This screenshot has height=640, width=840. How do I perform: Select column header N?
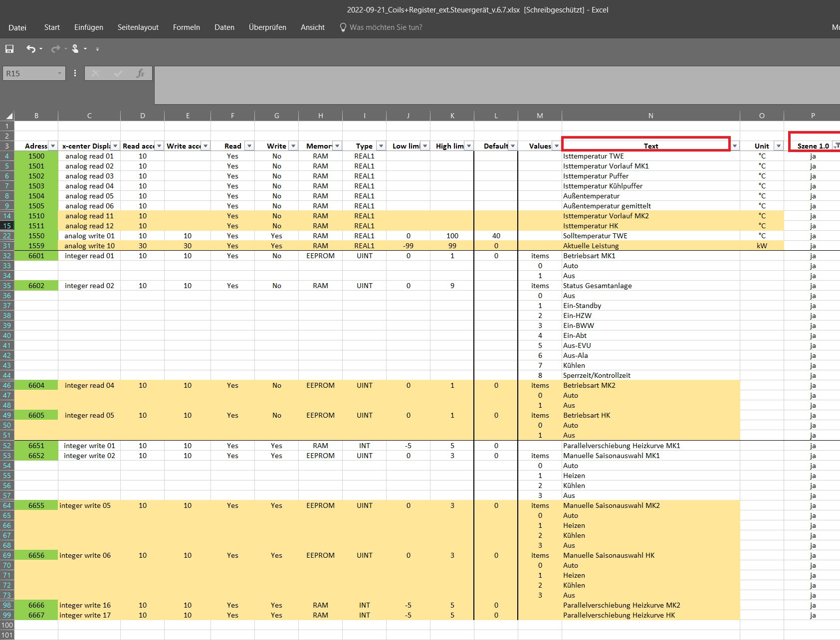(650, 116)
